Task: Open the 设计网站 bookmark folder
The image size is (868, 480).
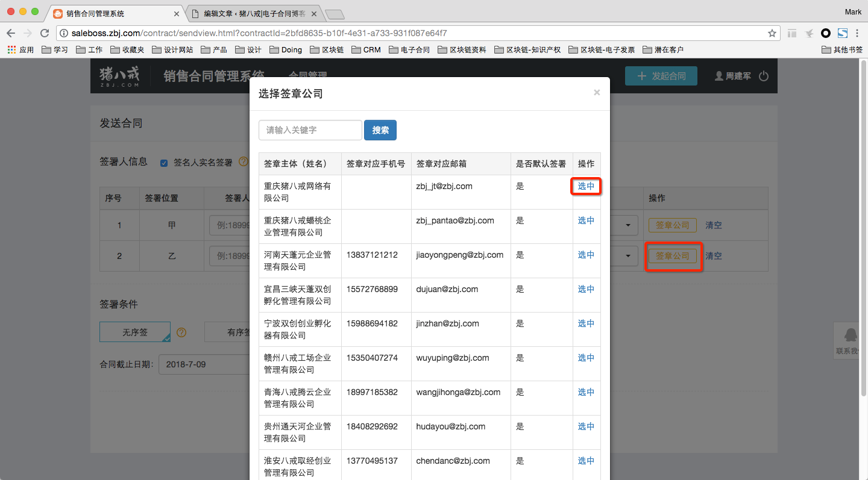Action: click(x=172, y=50)
